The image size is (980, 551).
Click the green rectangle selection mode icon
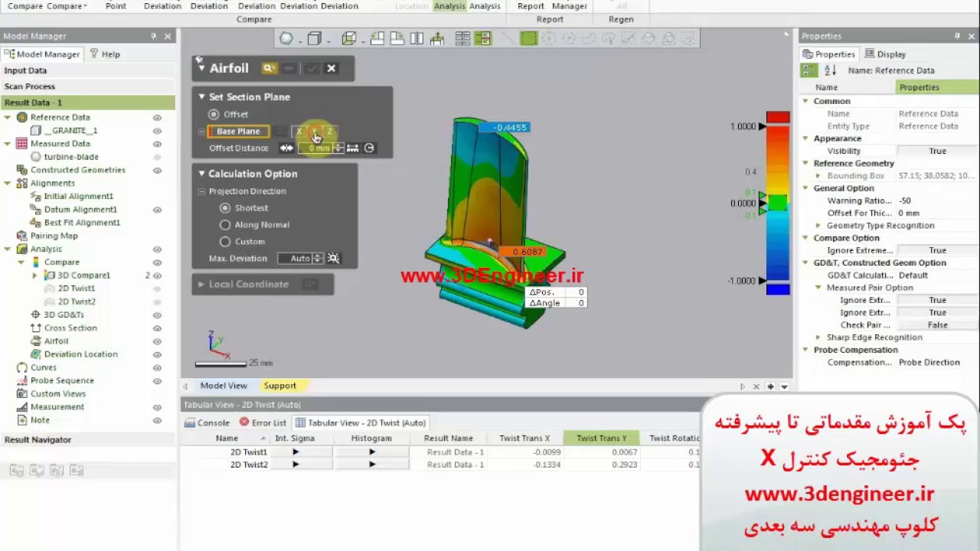tap(528, 38)
